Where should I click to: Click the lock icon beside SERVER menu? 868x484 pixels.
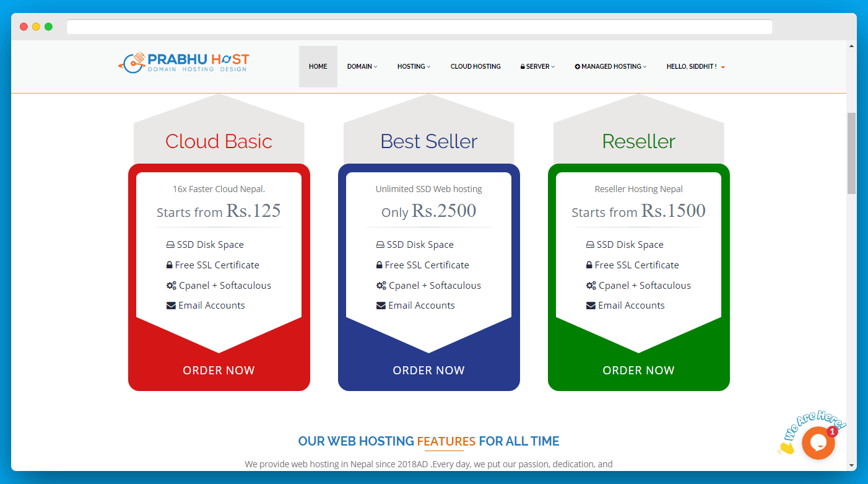pos(523,66)
